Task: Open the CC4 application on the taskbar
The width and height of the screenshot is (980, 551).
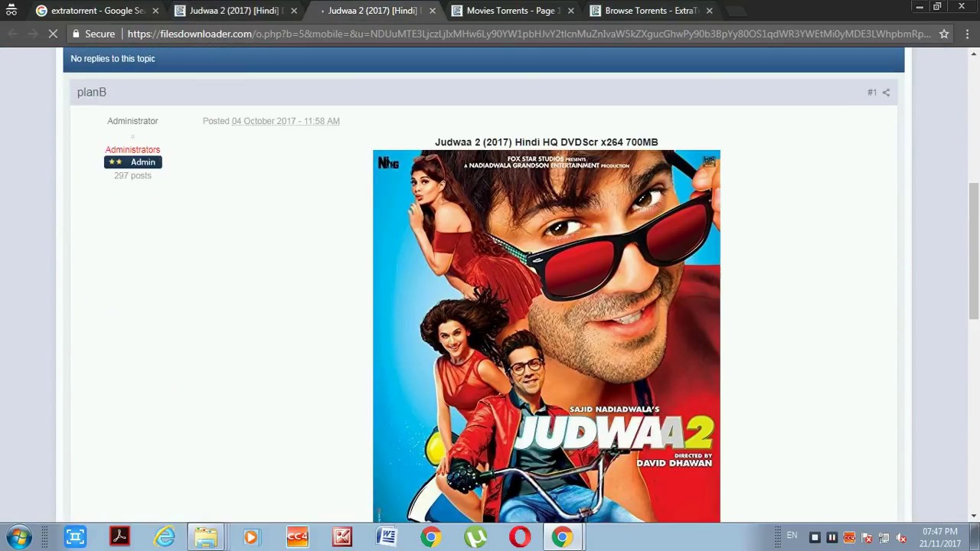Action: tap(297, 537)
